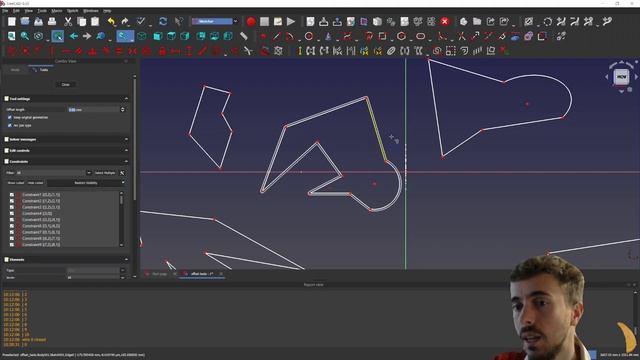Toggle visibility checkbox for Constraint7
Screen dimensions: 640x360
tap(12, 232)
